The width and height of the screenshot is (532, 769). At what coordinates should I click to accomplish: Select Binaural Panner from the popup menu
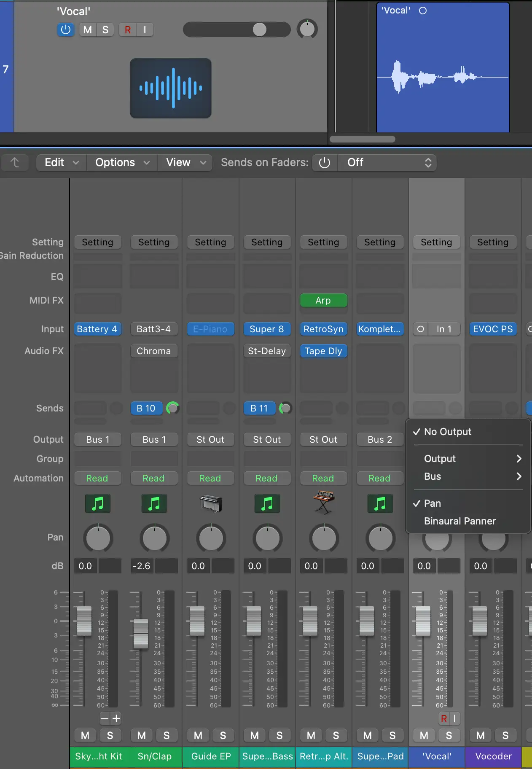[459, 521]
